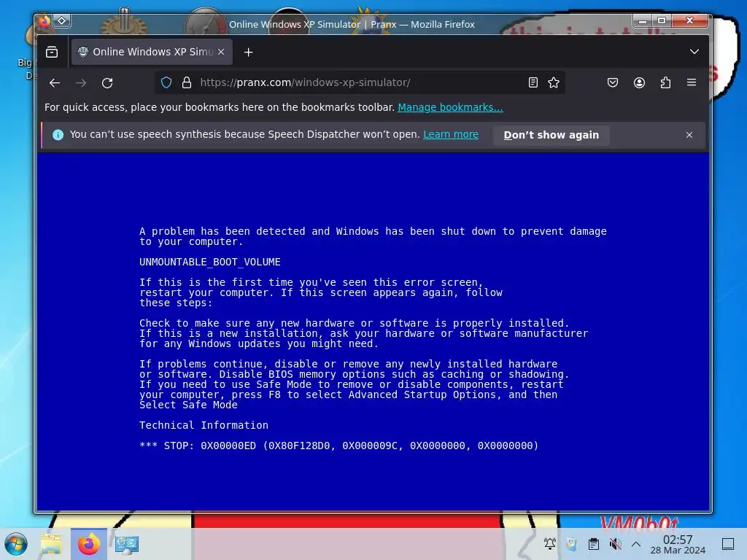Click the clipboard icon in the system tray
747x560 pixels.
coord(594,543)
